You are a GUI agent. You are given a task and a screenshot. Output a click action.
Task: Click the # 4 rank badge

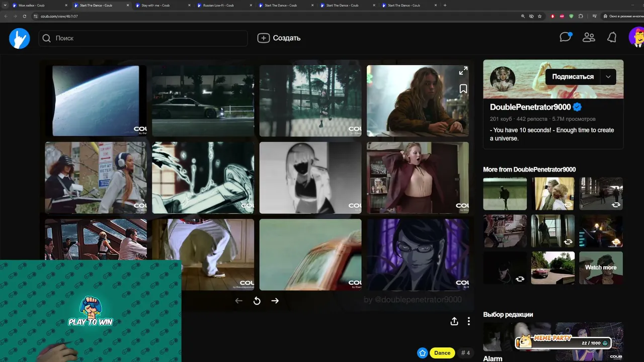(x=465, y=353)
